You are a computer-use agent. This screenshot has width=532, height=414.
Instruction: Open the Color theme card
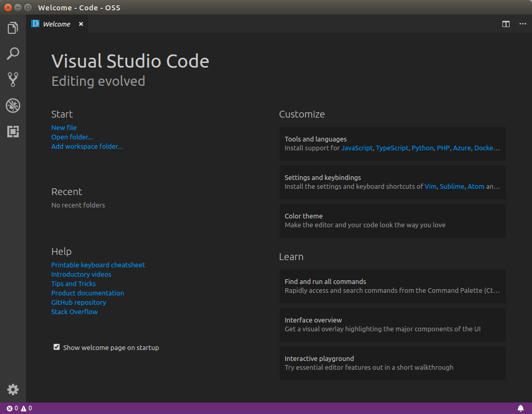pyautogui.click(x=393, y=221)
